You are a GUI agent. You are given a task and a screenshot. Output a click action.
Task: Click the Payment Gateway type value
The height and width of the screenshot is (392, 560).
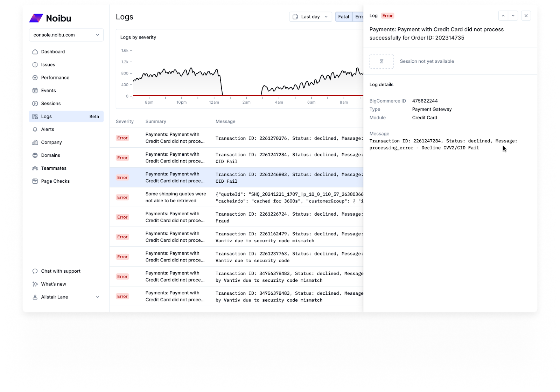(x=432, y=109)
